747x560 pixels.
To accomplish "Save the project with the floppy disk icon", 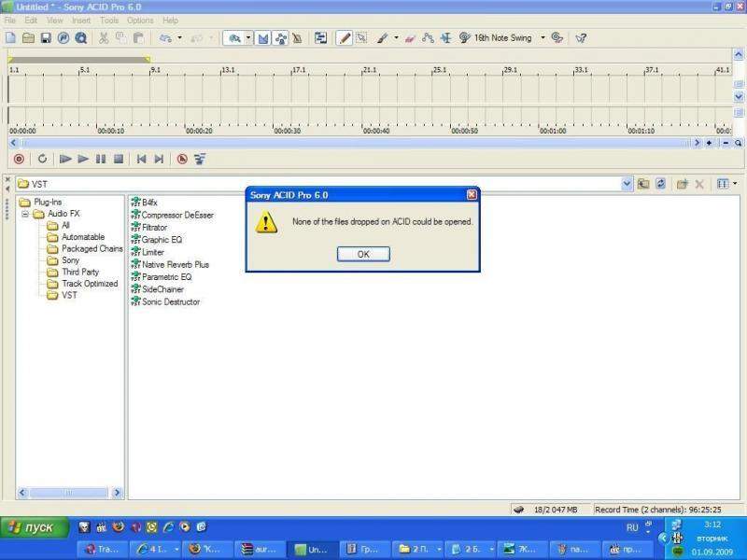I will tap(46, 38).
